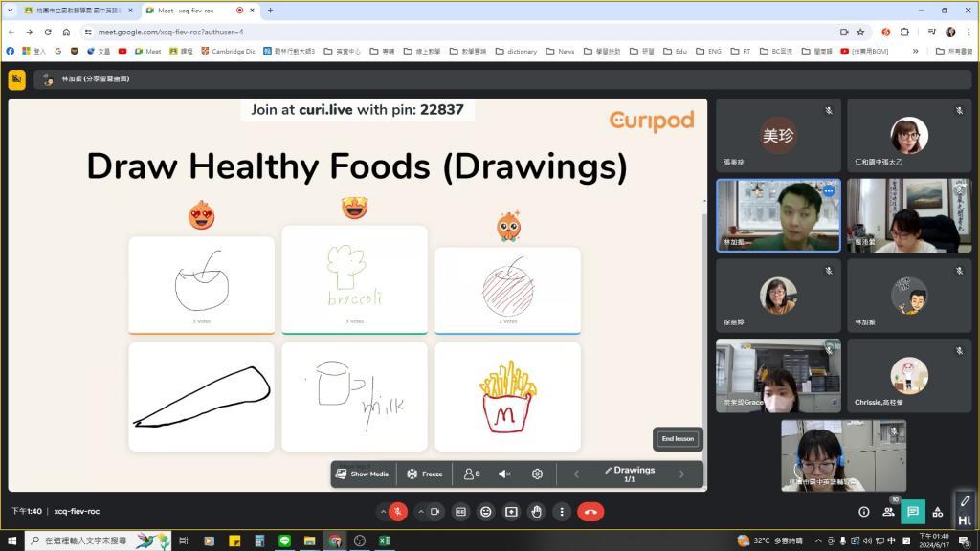Switch to the first browser tab

click(x=78, y=10)
